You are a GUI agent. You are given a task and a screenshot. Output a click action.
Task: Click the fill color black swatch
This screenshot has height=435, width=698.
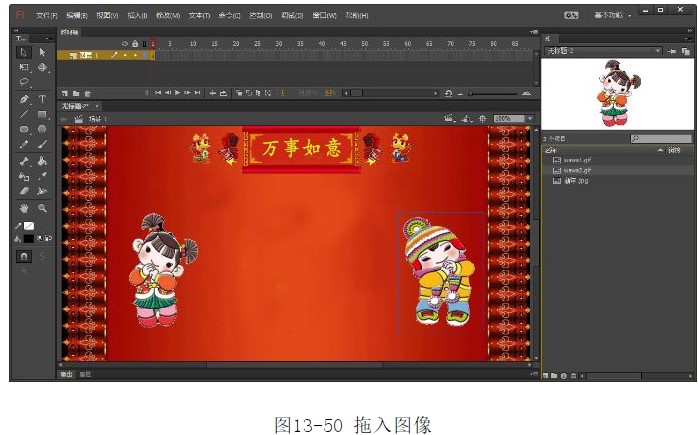pyautogui.click(x=28, y=238)
